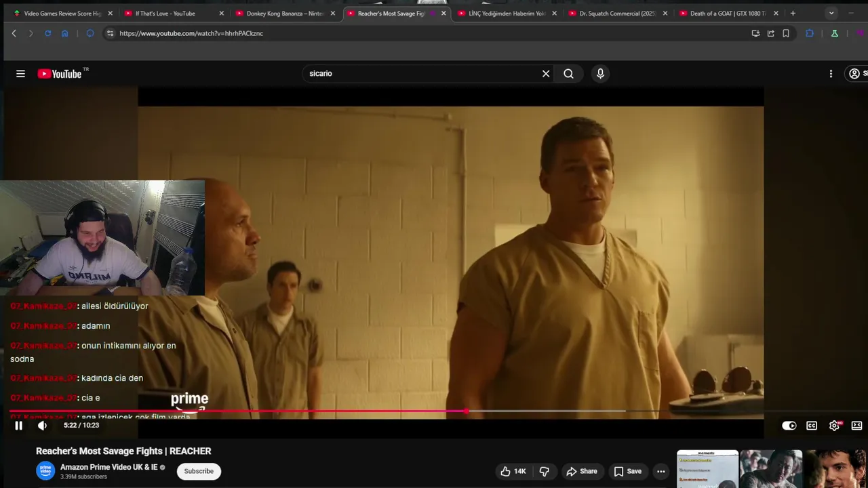The width and height of the screenshot is (868, 488).
Task: Dislike the Reacher video
Action: [x=544, y=472]
